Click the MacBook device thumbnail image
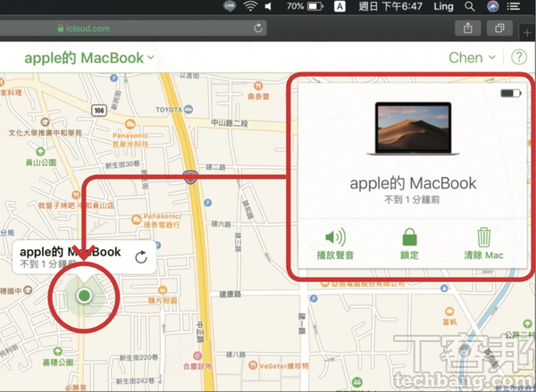Screen dimensions: 536x392 (413, 129)
